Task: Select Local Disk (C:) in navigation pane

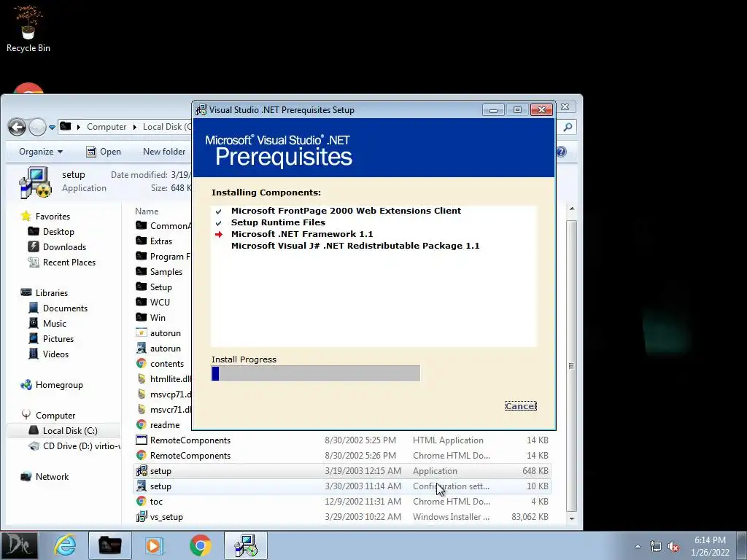Action: 70,430
